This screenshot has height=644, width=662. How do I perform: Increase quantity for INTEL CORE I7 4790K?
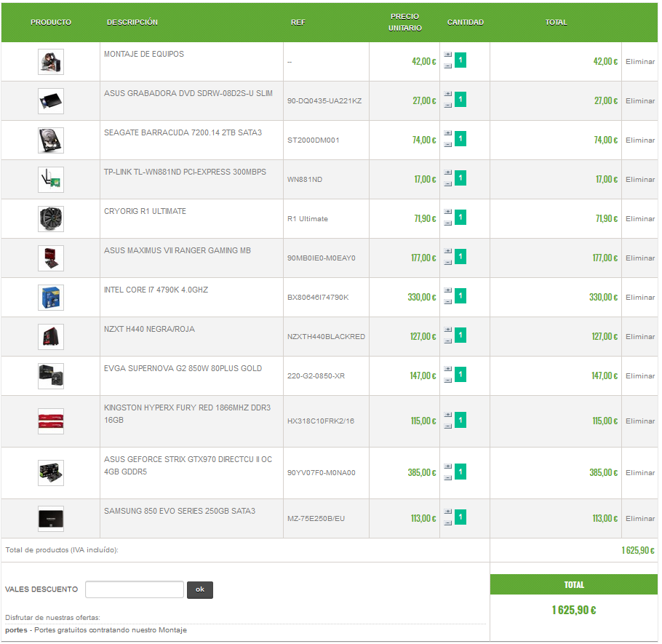(448, 290)
